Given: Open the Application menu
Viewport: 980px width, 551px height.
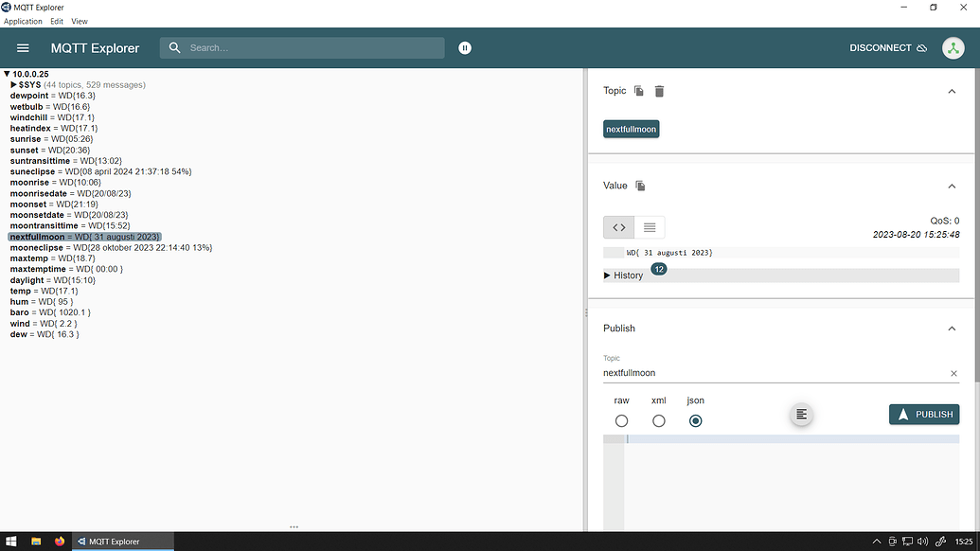Looking at the screenshot, I should click(23, 21).
